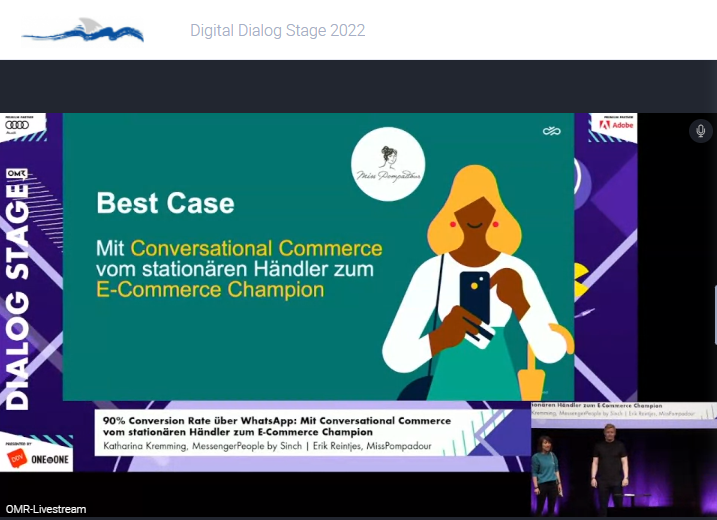Click the "Digital Dialog Stage 2022" page title

[x=278, y=31]
